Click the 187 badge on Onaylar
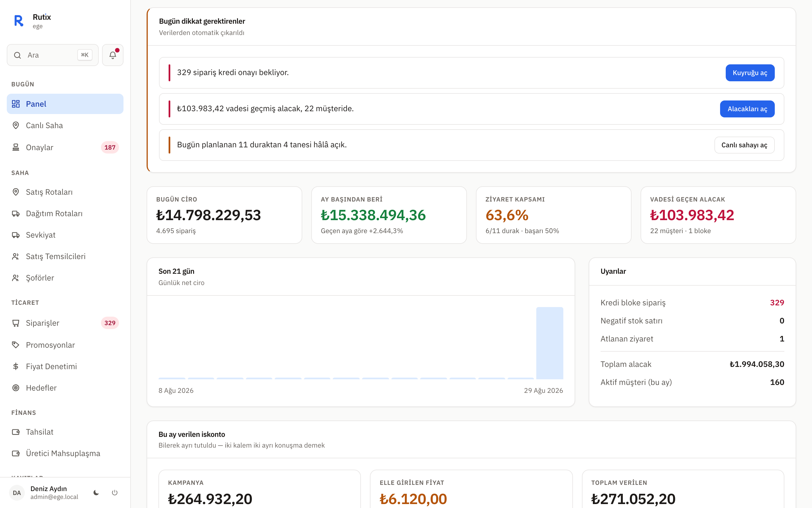 point(110,147)
